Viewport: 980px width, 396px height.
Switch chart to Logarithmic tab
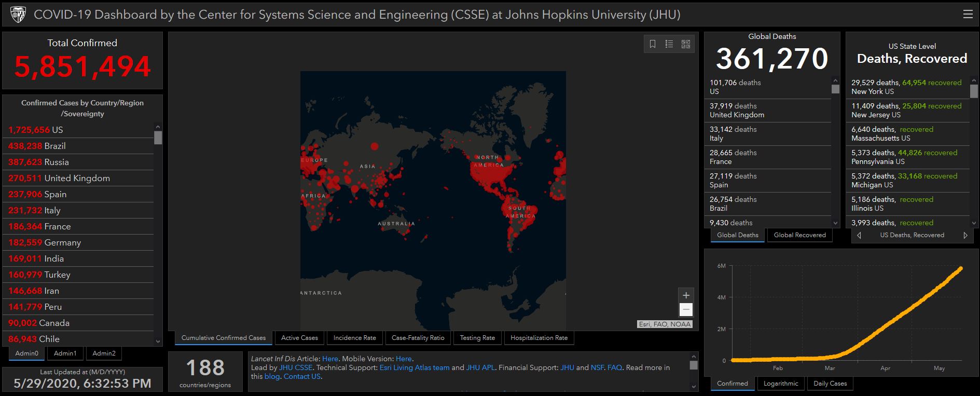(x=781, y=384)
